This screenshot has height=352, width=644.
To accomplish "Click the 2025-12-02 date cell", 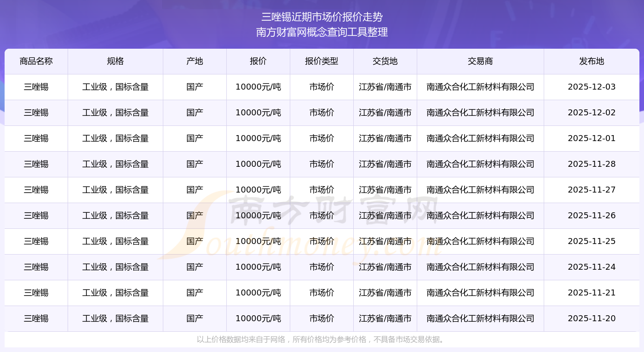I will (x=592, y=113).
